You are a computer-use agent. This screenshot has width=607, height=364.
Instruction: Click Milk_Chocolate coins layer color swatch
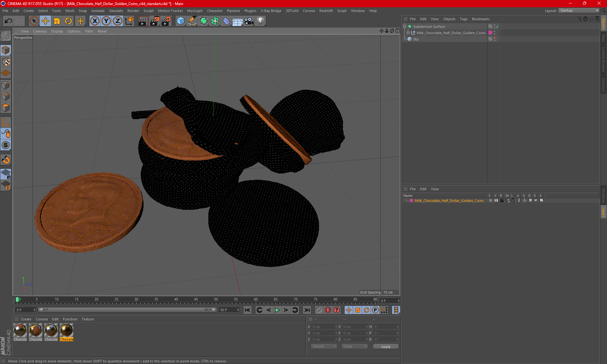490,33
